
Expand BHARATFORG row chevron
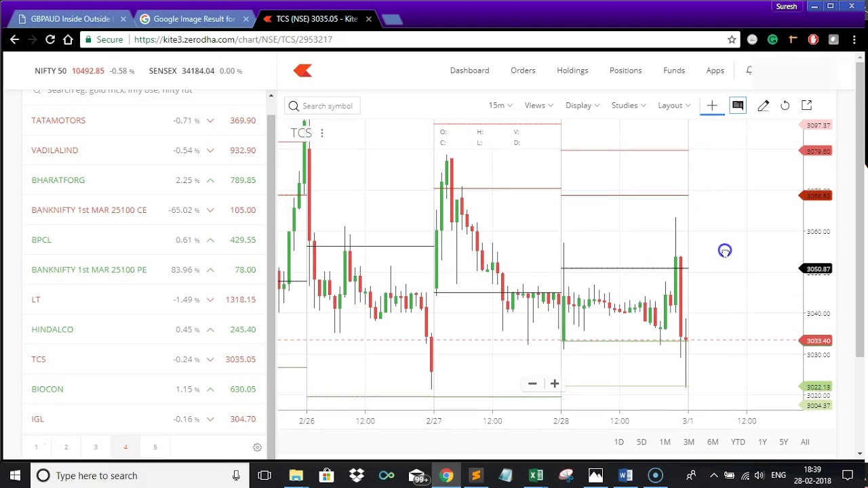click(210, 180)
